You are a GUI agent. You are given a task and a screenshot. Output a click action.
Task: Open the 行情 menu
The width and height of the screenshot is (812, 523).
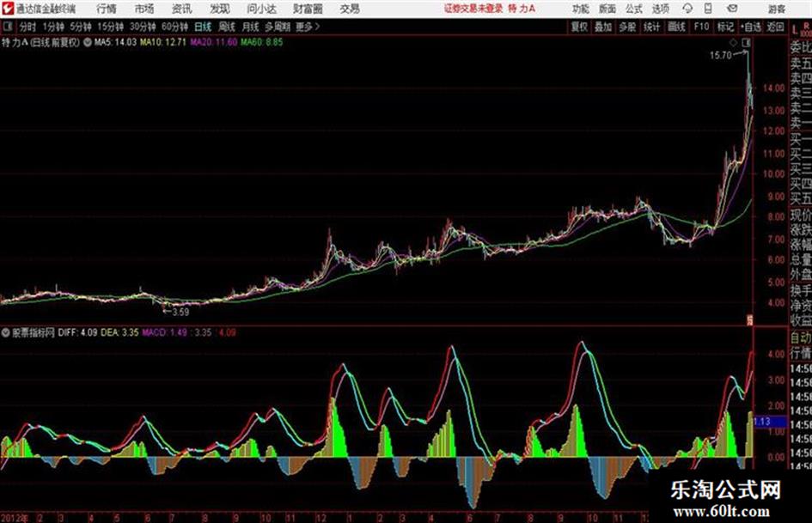click(107, 9)
